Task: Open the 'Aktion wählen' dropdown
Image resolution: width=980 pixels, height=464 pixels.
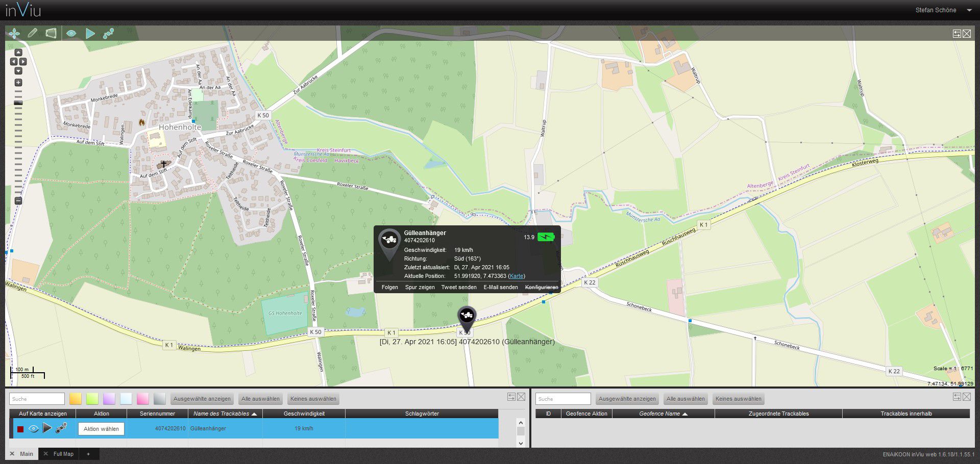Action: [101, 429]
